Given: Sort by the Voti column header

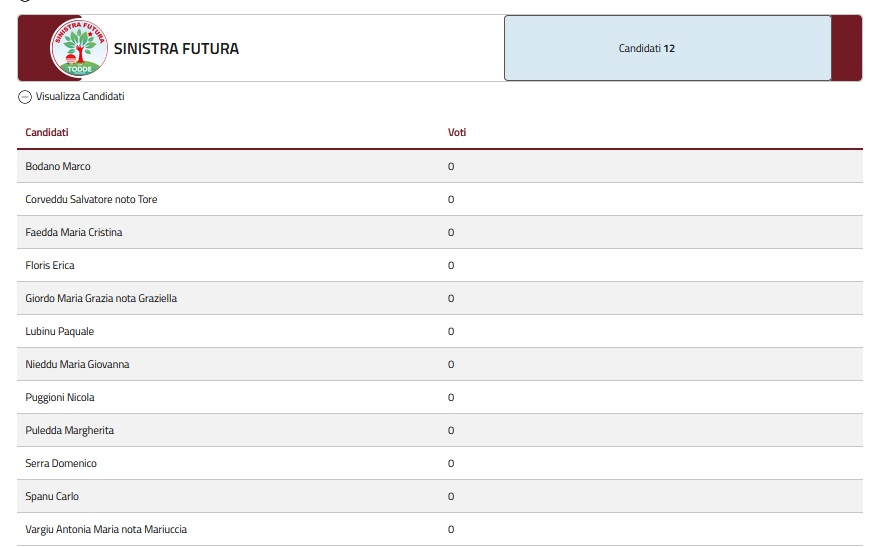Looking at the screenshot, I should click(457, 132).
